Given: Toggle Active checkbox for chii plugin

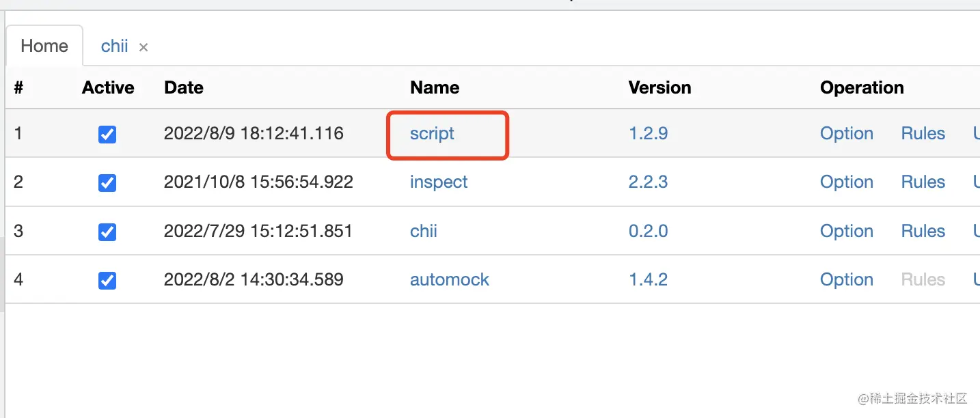Looking at the screenshot, I should [x=107, y=232].
